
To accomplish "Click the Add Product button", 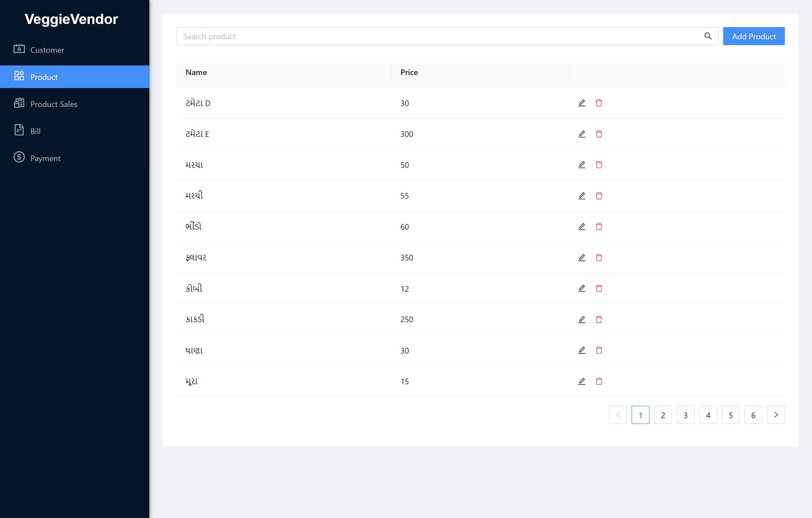I will [x=754, y=36].
